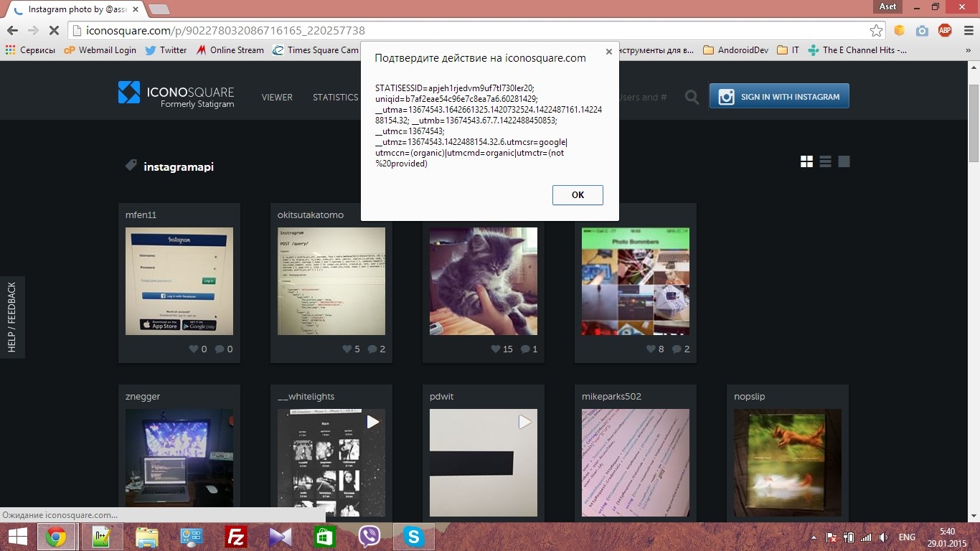Click OK in the confirmation dialog
This screenshot has height=551, width=980.
pos(578,195)
